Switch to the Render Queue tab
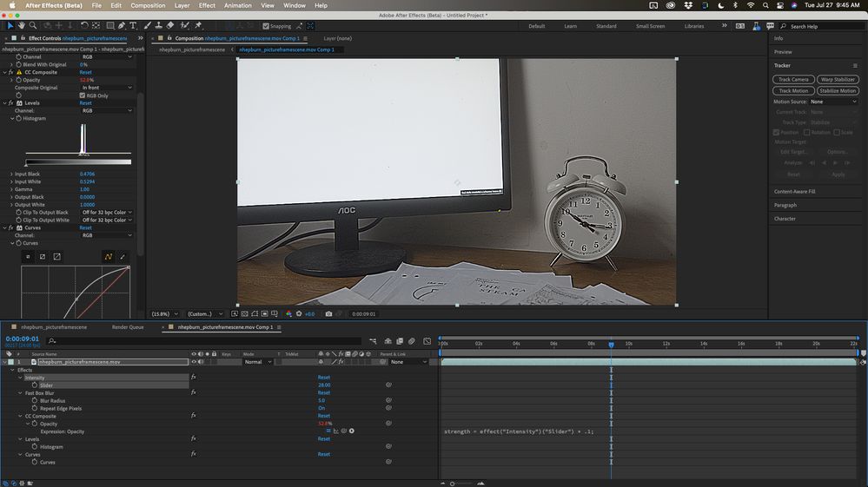Image resolution: width=868 pixels, height=487 pixels. [128, 327]
